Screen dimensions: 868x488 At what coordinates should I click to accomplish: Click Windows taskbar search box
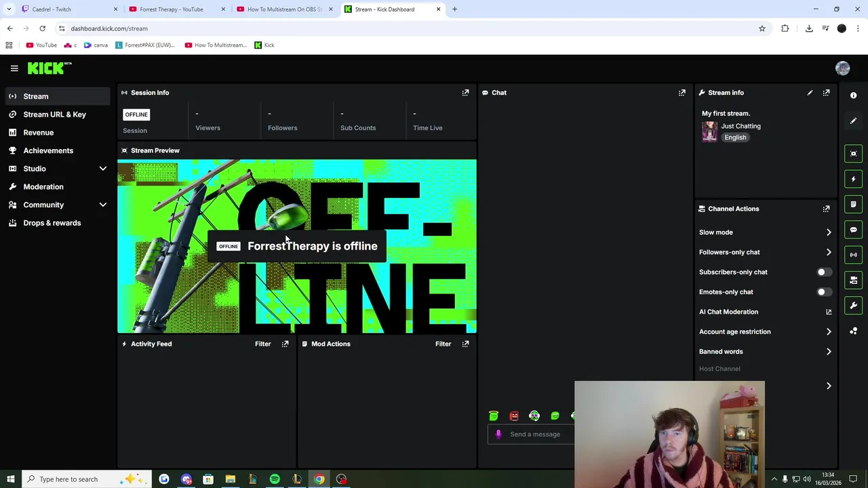(88, 479)
